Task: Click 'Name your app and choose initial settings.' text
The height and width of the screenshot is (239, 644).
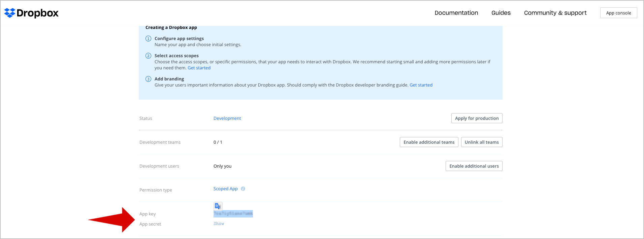Action: 198,45
